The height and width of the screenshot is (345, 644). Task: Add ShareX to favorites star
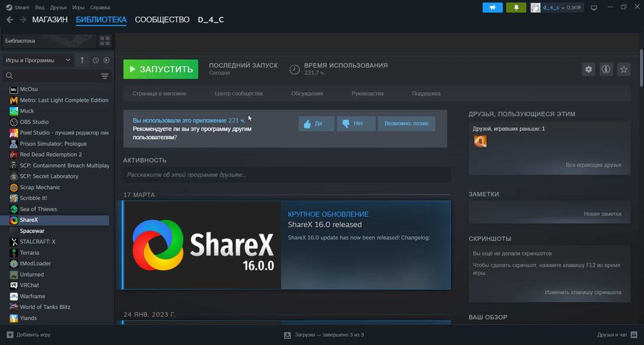[623, 70]
